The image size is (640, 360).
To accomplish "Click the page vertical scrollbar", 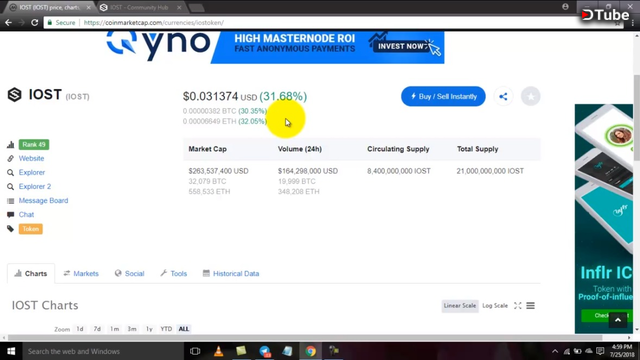I will pyautogui.click(x=637, y=118).
